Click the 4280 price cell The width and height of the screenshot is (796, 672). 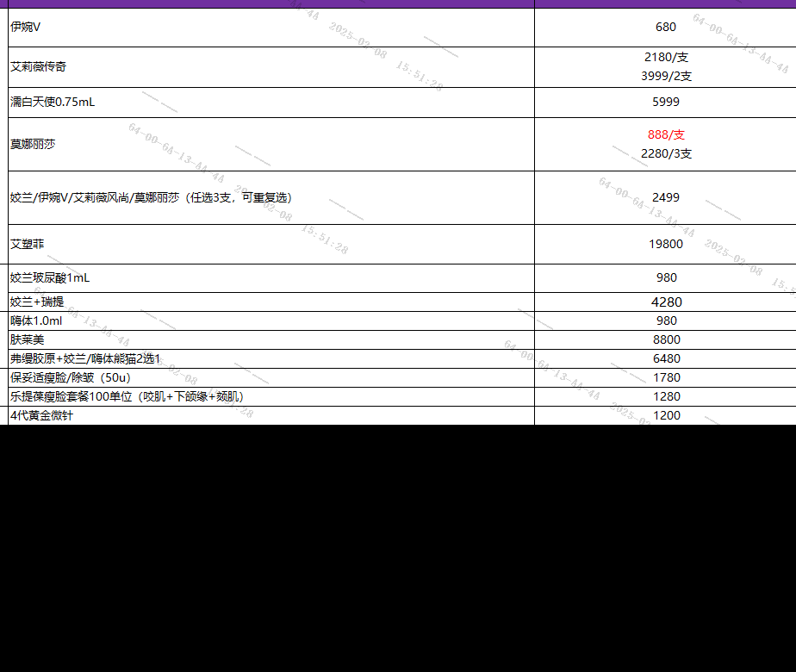(x=665, y=302)
